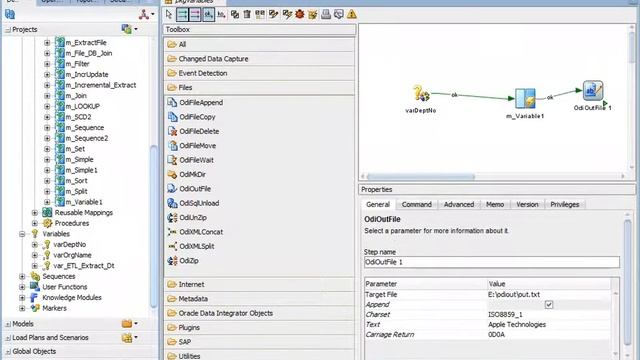Select the OdiXMLConcat tool
The image size is (640, 360).
tap(201, 232)
